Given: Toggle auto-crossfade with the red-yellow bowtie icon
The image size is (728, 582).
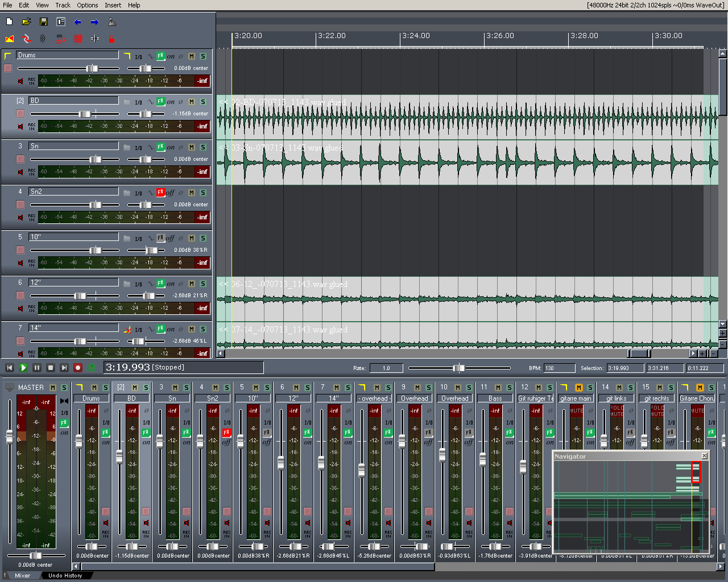Looking at the screenshot, I should point(10,39).
